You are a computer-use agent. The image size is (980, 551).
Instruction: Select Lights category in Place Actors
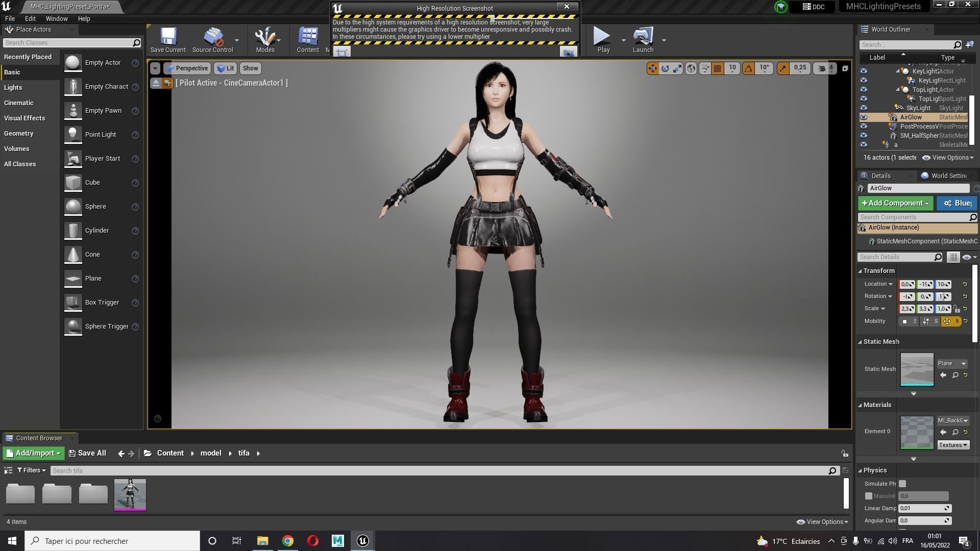(13, 88)
